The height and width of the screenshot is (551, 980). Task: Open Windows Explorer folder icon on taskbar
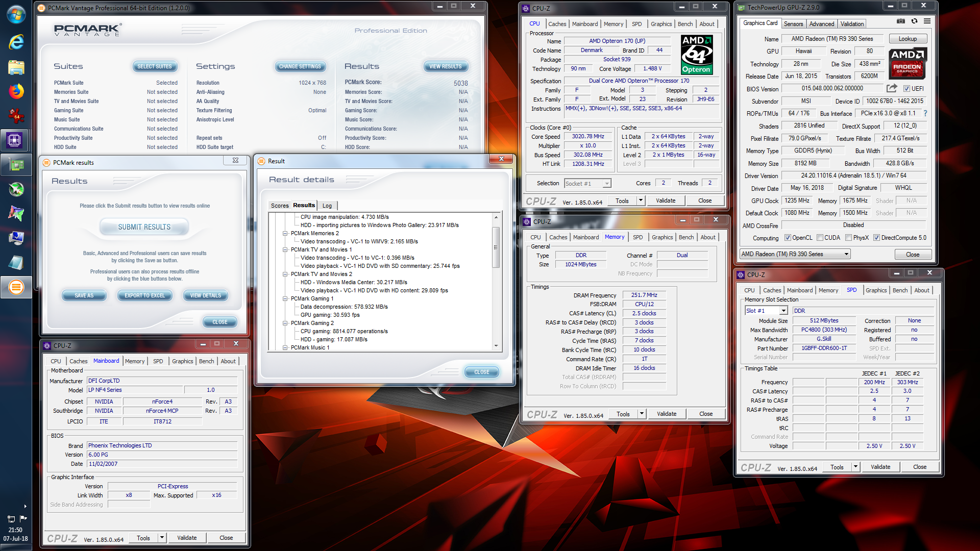pyautogui.click(x=16, y=67)
